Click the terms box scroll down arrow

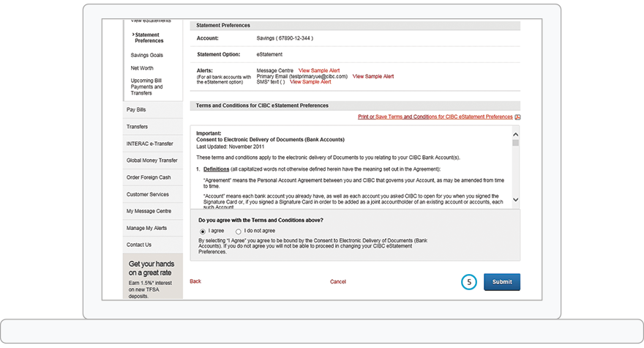(515, 199)
